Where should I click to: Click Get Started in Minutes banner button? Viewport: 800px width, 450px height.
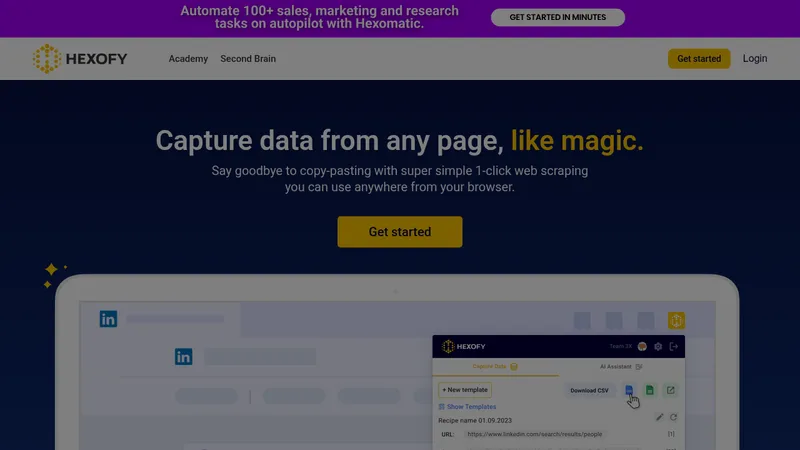coord(558,17)
